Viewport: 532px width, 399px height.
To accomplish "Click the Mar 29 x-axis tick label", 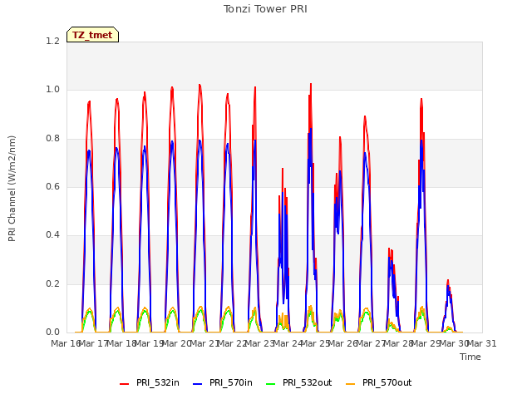I will 426,343.
